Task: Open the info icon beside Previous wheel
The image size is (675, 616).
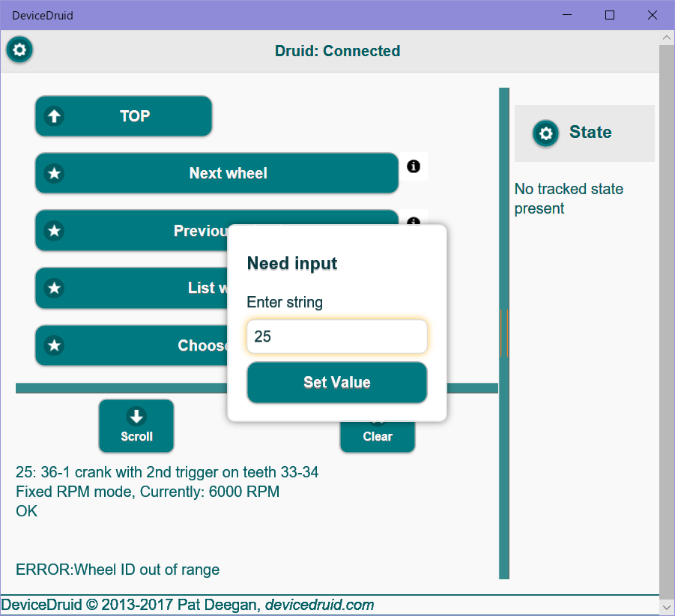Action: [414, 221]
